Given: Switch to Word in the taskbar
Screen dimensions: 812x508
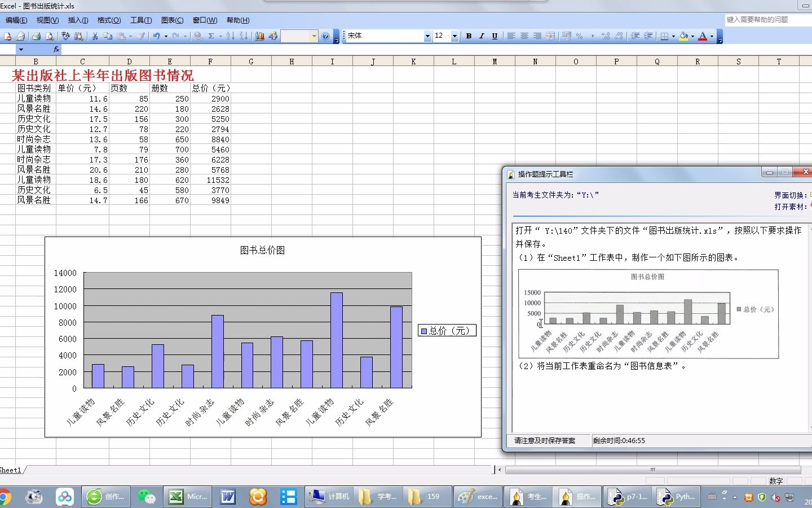Looking at the screenshot, I should (228, 497).
